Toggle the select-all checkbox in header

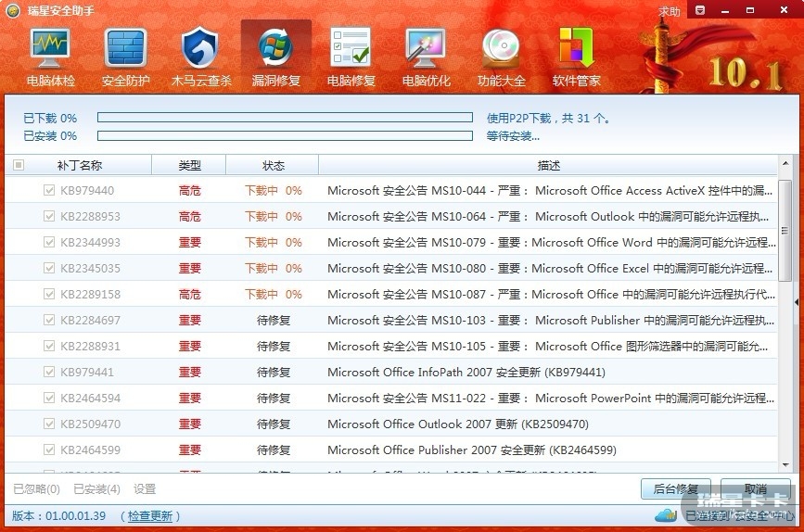19,165
